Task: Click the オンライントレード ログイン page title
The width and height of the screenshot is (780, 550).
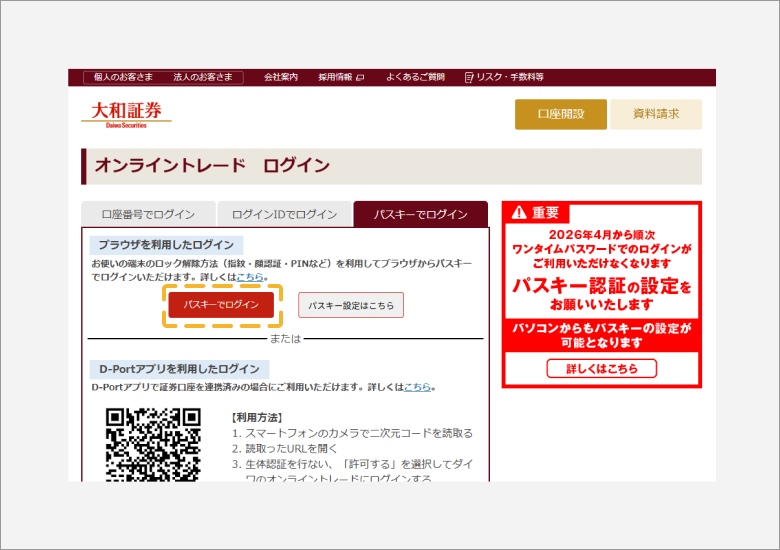Action: click(212, 166)
